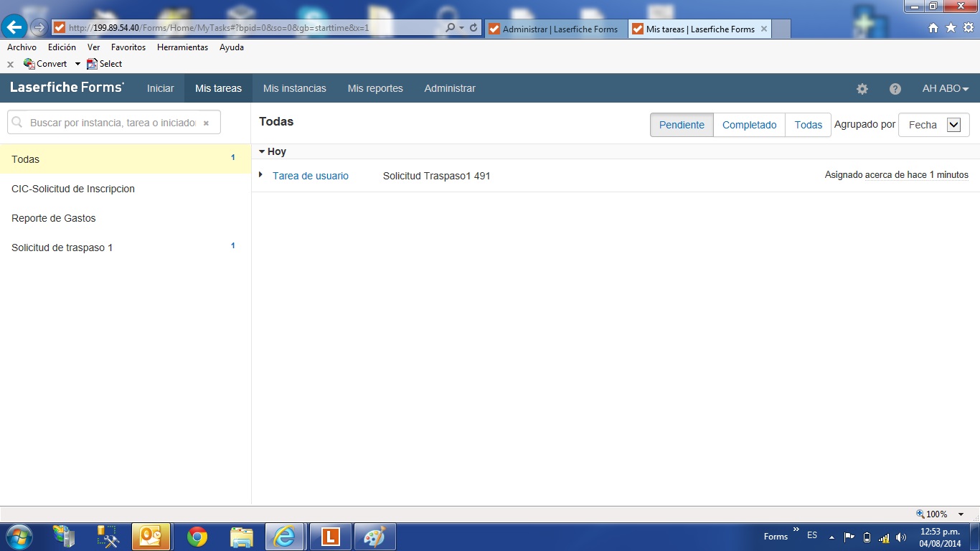Open the Ayuda menu
The width and height of the screenshot is (980, 551).
(x=232, y=47)
